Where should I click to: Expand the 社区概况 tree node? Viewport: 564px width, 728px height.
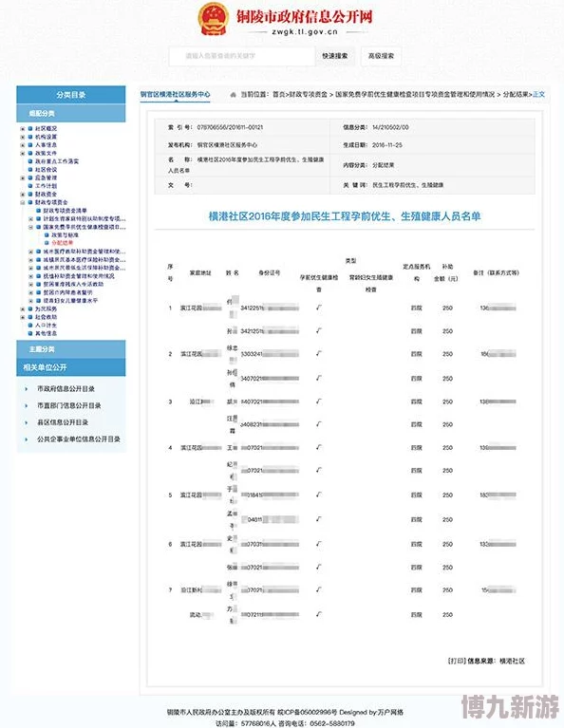(22, 128)
